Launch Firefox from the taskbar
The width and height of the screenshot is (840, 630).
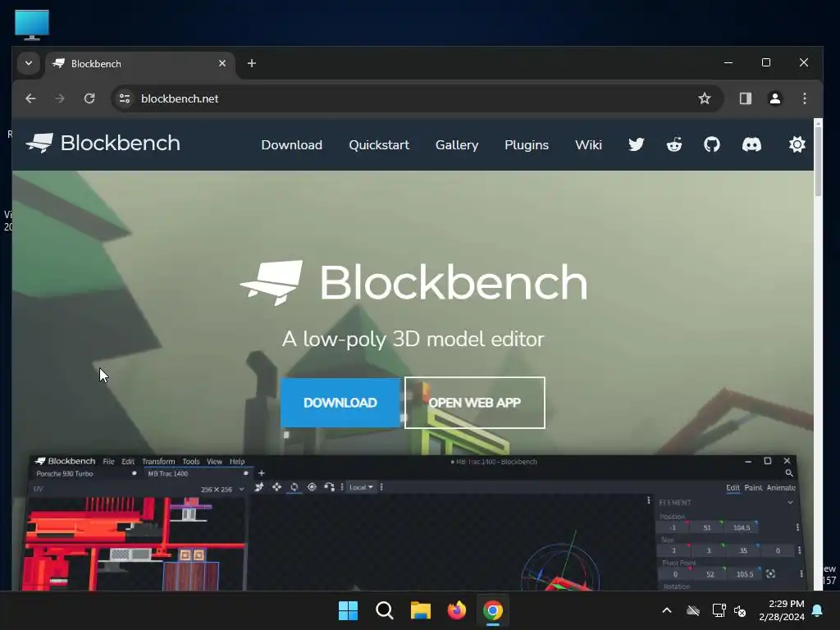pyautogui.click(x=456, y=610)
